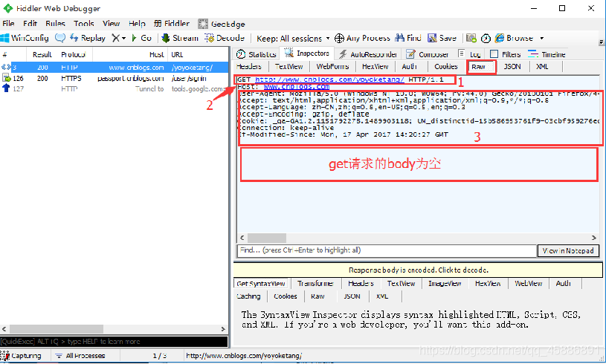Open the Remove sessions X dropdown
The height and width of the screenshot is (364, 606).
[119, 38]
